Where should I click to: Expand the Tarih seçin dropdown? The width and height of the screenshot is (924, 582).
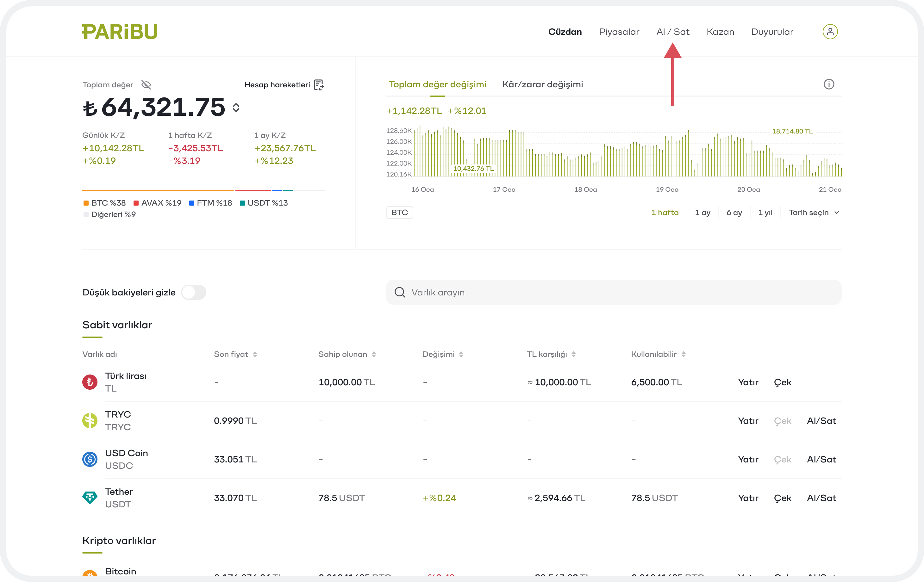[814, 213]
